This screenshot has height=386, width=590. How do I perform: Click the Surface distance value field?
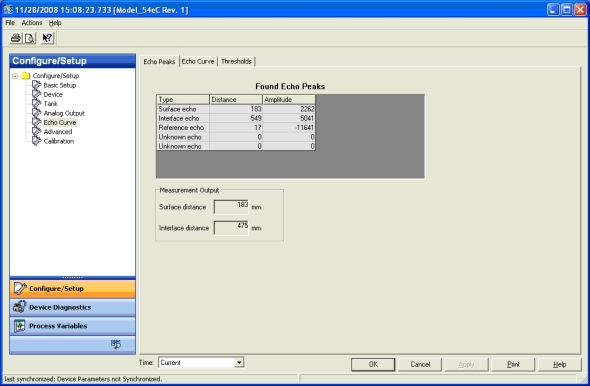(x=231, y=207)
